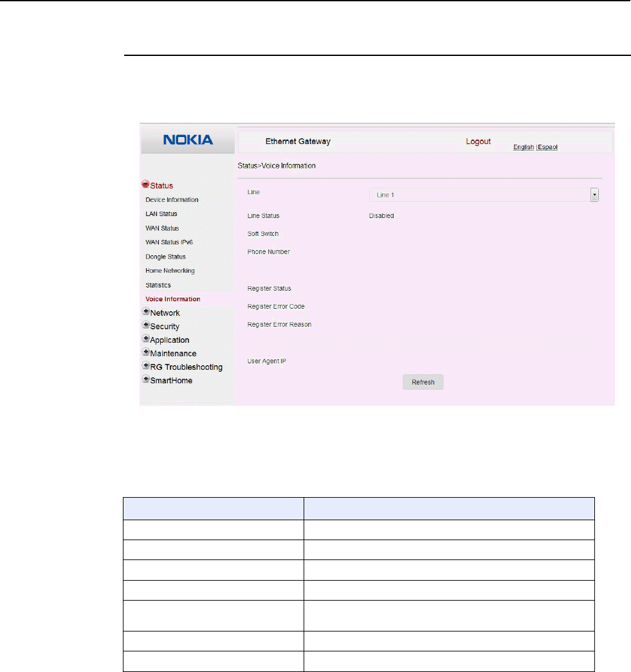
Task: Open WAN Status page
Action: (x=162, y=228)
